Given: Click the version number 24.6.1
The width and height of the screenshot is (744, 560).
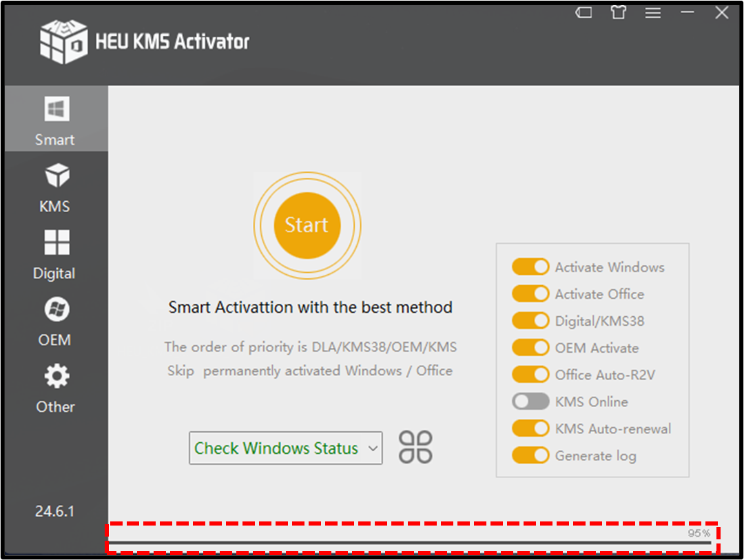Looking at the screenshot, I should tap(54, 511).
